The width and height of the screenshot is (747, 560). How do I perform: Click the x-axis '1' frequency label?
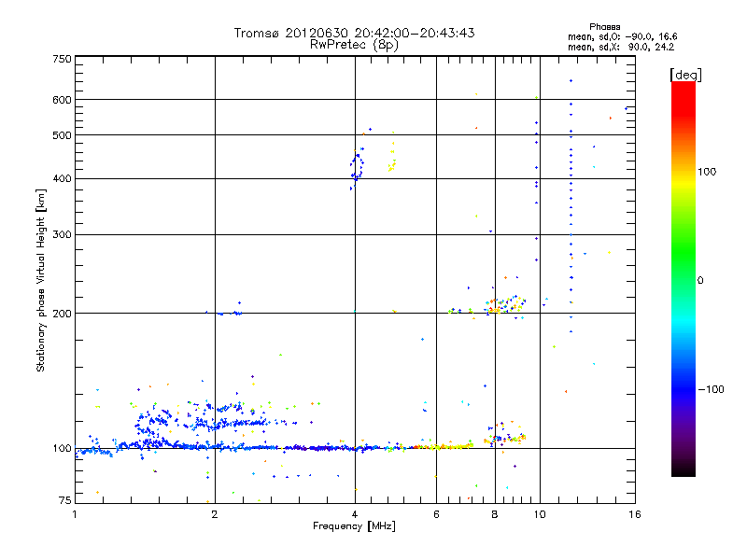75,514
